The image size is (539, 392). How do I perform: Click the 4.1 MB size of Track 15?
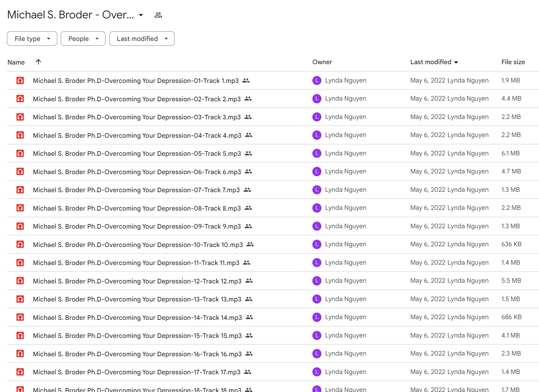[510, 335]
